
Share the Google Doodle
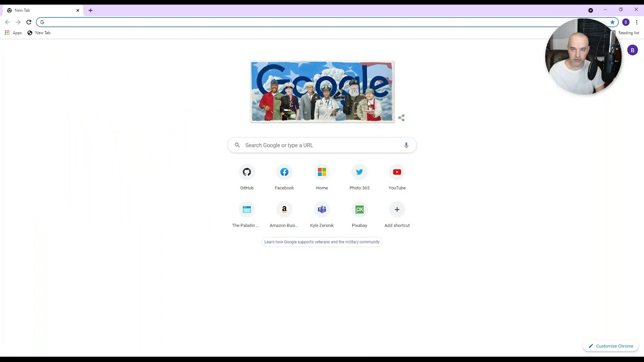(401, 118)
